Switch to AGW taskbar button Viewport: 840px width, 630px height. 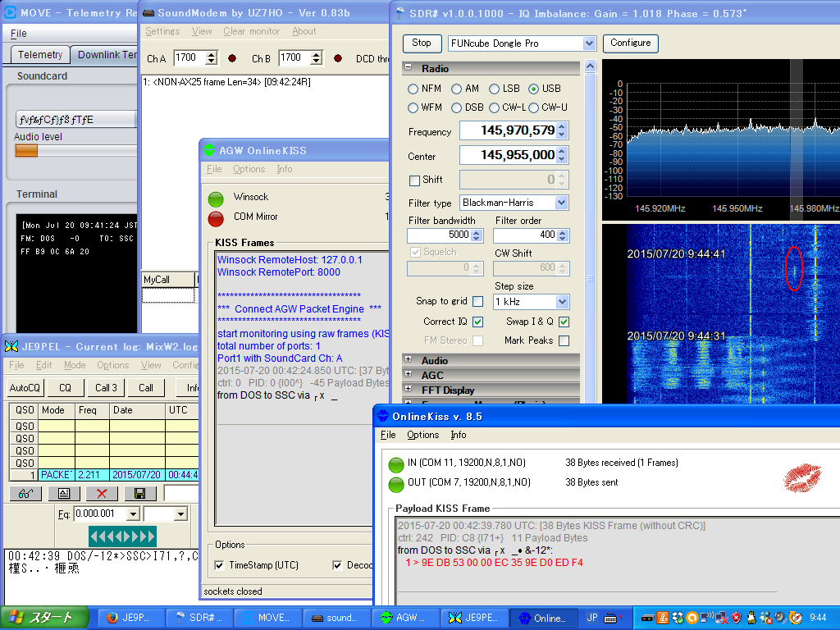coord(404,618)
